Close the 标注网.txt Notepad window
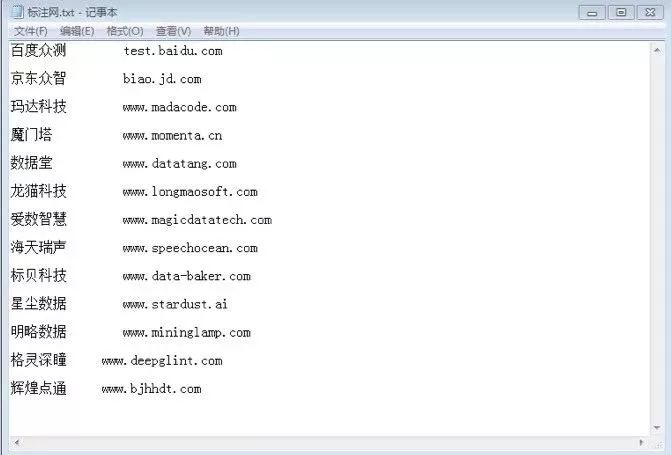Image resolution: width=671 pixels, height=455 pixels. coord(650,12)
